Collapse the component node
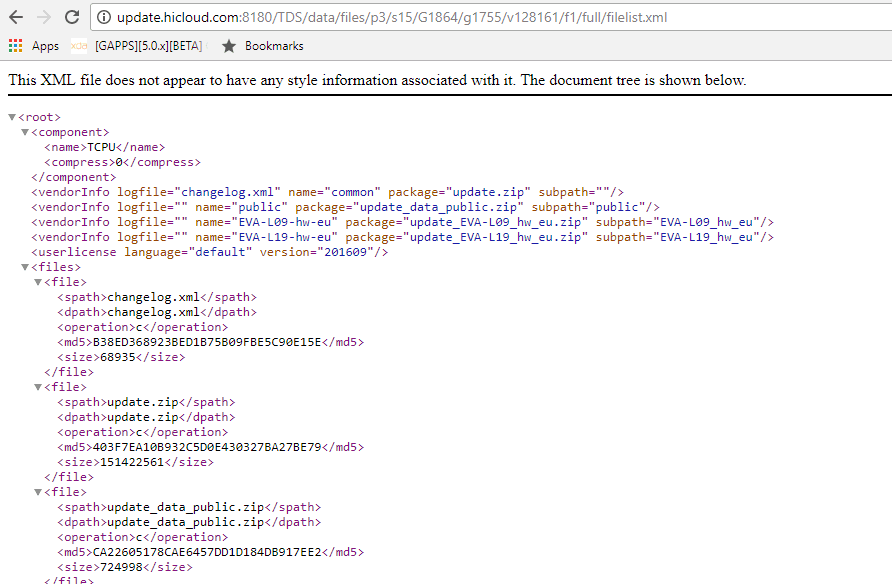 25,132
